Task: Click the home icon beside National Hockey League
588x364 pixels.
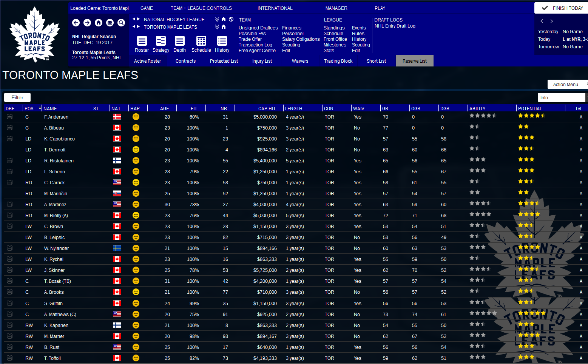Action: [x=224, y=19]
